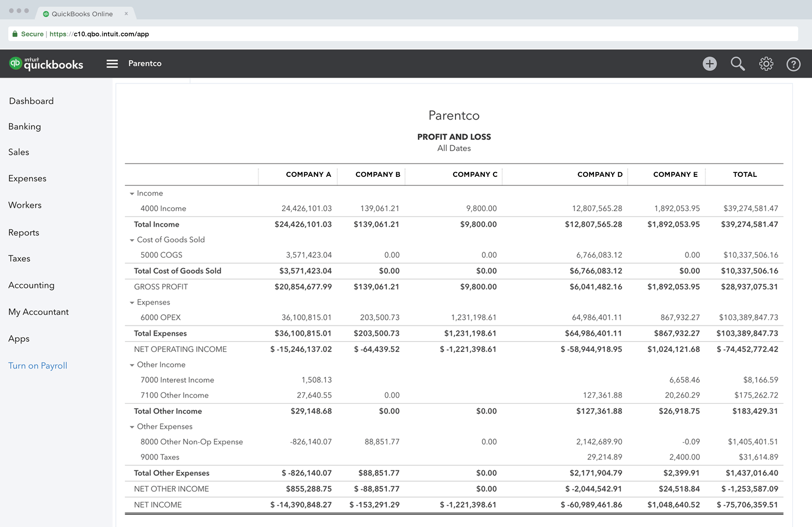Click the QuickBooks logo in the header
This screenshot has width=812, height=527.
[x=46, y=64]
